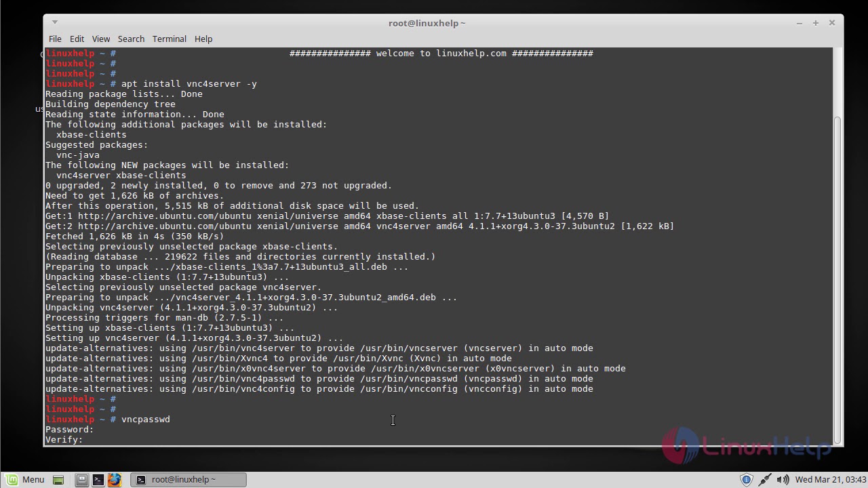Viewport: 868px width, 488px height.
Task: Click the Show Desktop icon in the panel
Action: point(58,480)
